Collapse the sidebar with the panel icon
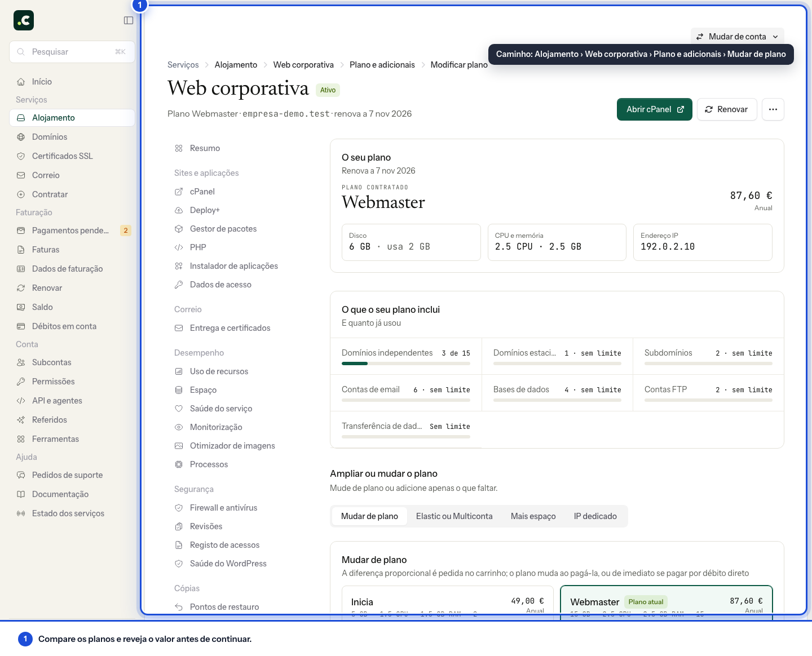 click(x=129, y=20)
